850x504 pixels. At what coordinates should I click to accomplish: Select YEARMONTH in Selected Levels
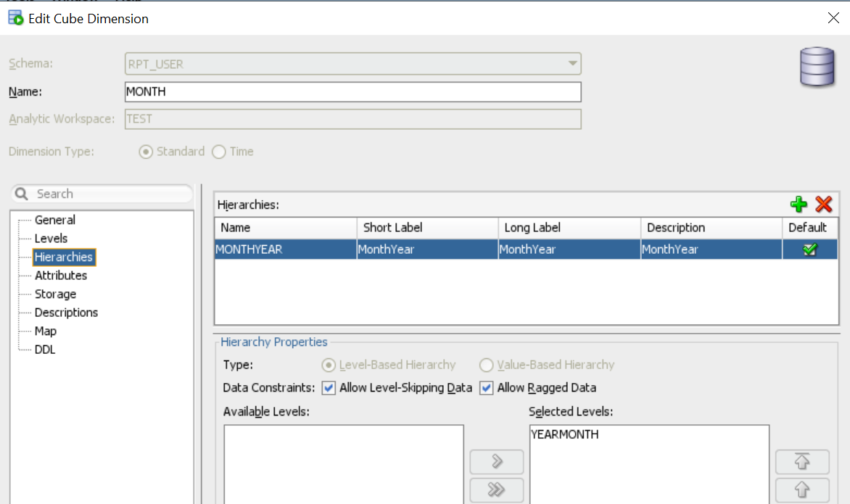[565, 434]
